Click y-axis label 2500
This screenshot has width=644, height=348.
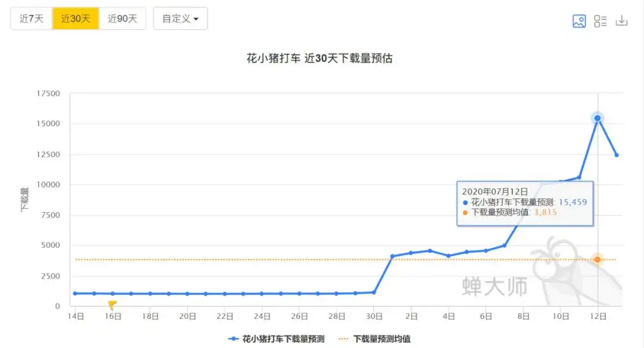[x=51, y=276]
